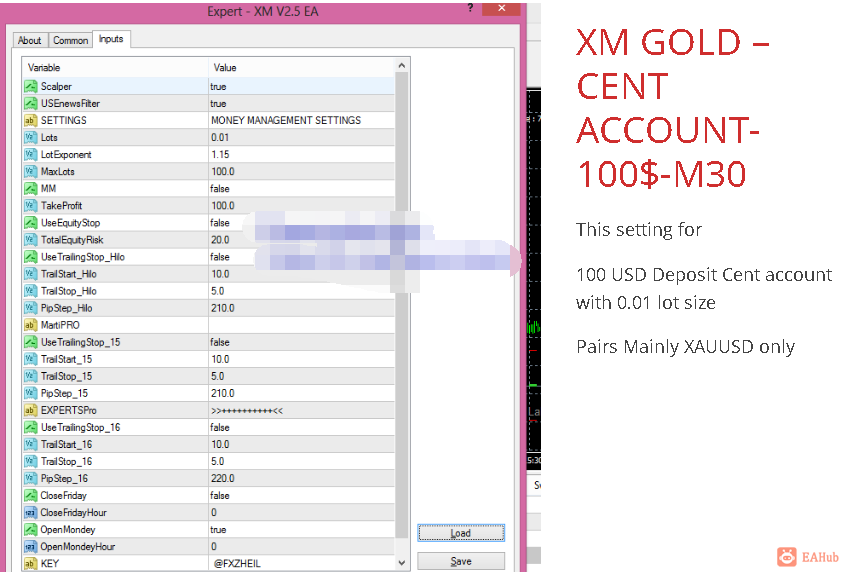
Task: Click the scrollbar down arrow
Action: point(401,563)
